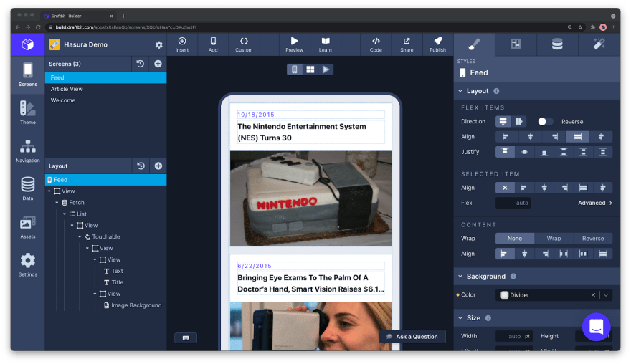Switch canvas to grid view mode
The height and width of the screenshot is (364, 631).
[310, 70]
